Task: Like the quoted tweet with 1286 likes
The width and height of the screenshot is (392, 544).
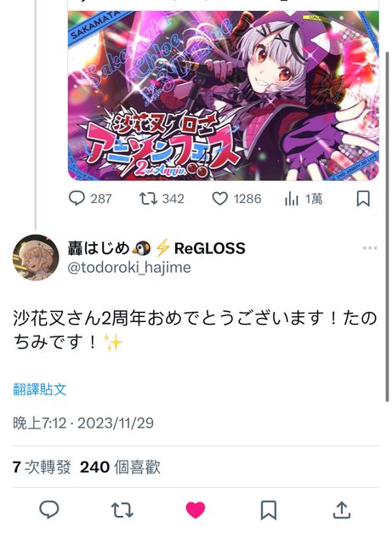Action: (236, 199)
